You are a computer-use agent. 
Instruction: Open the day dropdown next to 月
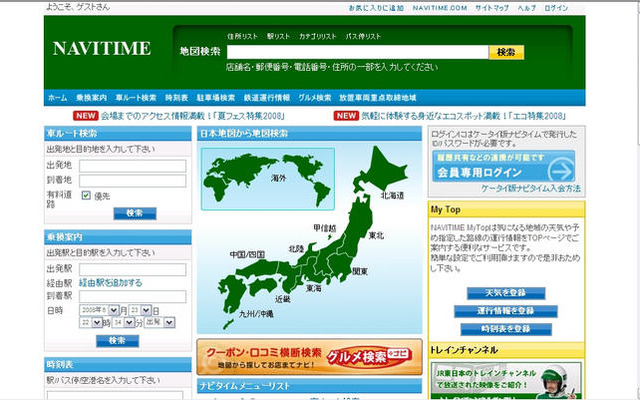point(140,310)
